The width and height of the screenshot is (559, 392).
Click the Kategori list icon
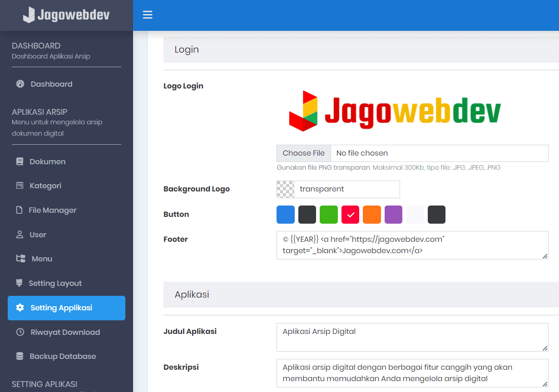tap(20, 186)
